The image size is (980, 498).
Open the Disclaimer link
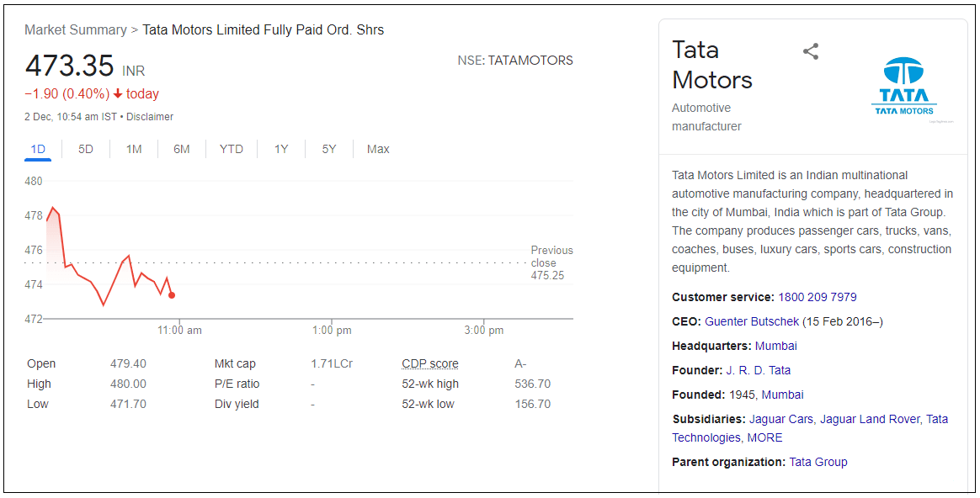pos(150,116)
